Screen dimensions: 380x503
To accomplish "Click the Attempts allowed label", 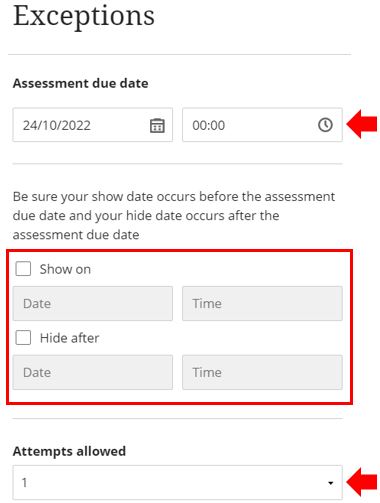I will tap(69, 451).
